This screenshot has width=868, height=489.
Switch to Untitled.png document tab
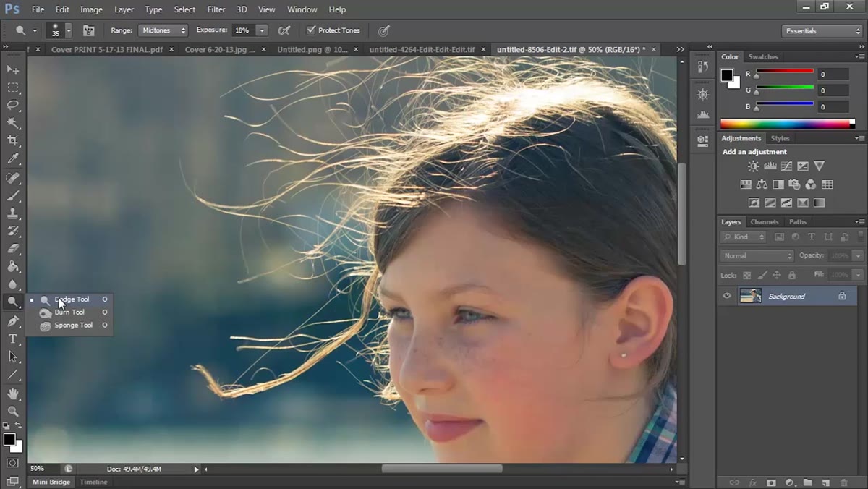tap(312, 49)
